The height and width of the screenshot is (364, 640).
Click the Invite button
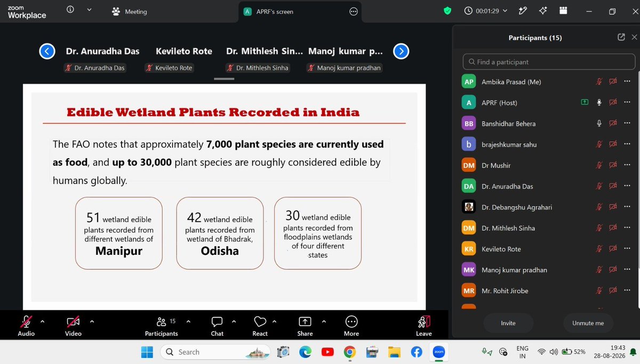[508, 323]
